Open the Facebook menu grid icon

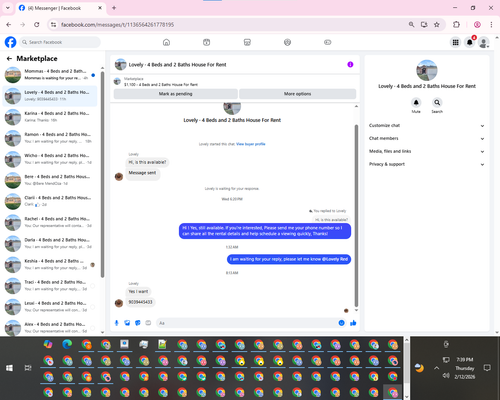[455, 42]
